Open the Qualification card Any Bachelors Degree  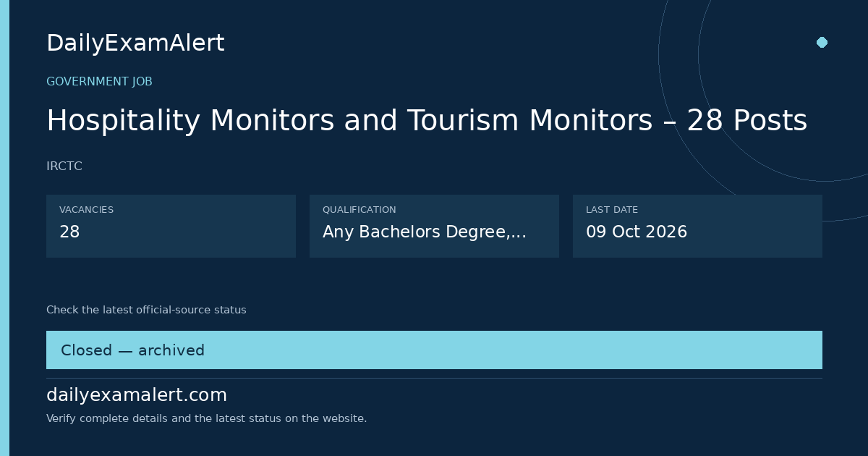click(434, 226)
